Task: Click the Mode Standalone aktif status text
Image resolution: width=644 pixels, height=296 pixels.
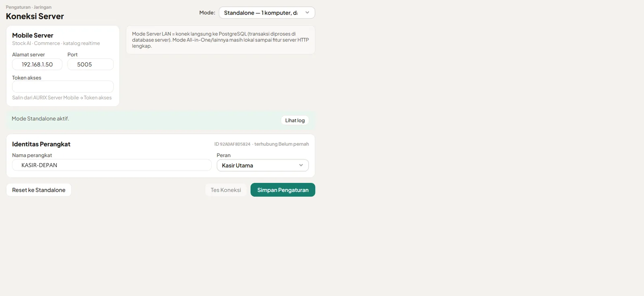Action: [x=40, y=119]
